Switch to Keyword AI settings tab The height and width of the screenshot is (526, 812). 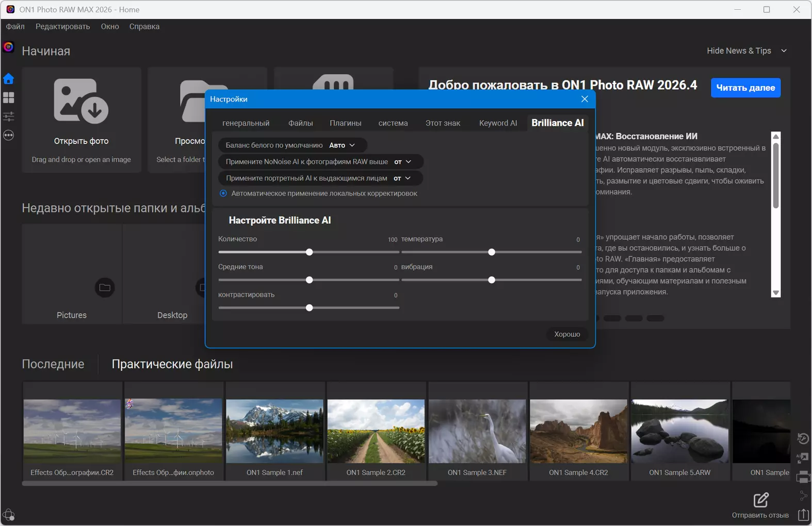498,123
